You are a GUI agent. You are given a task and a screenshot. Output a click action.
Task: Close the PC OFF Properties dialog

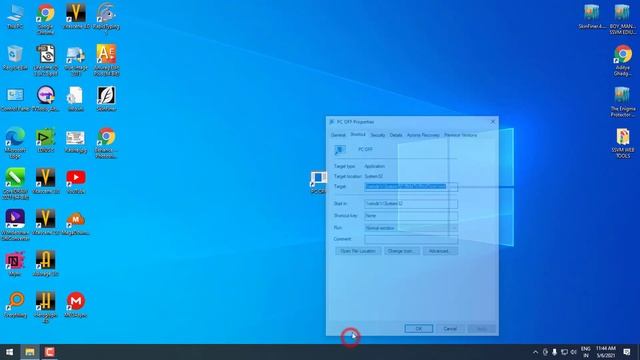click(492, 122)
